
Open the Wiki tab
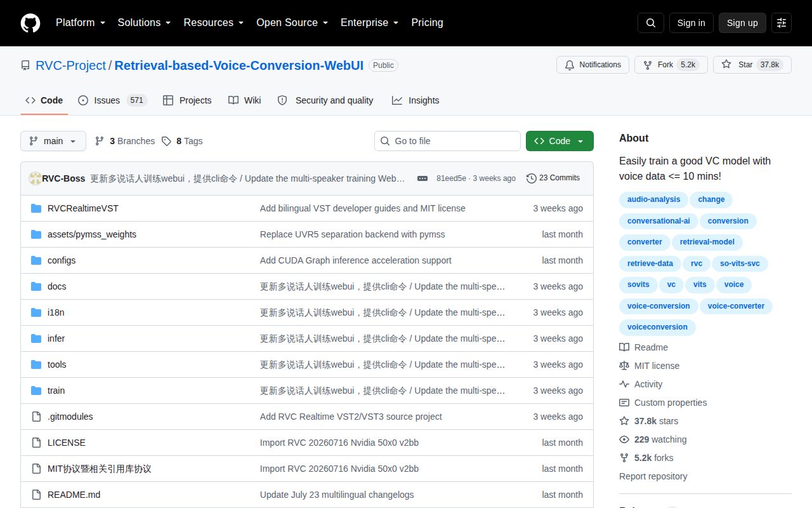coord(245,100)
